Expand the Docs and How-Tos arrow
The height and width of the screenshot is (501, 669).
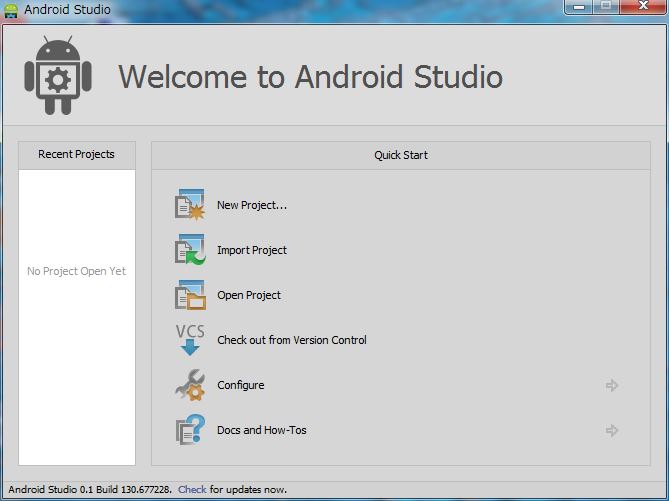point(612,430)
